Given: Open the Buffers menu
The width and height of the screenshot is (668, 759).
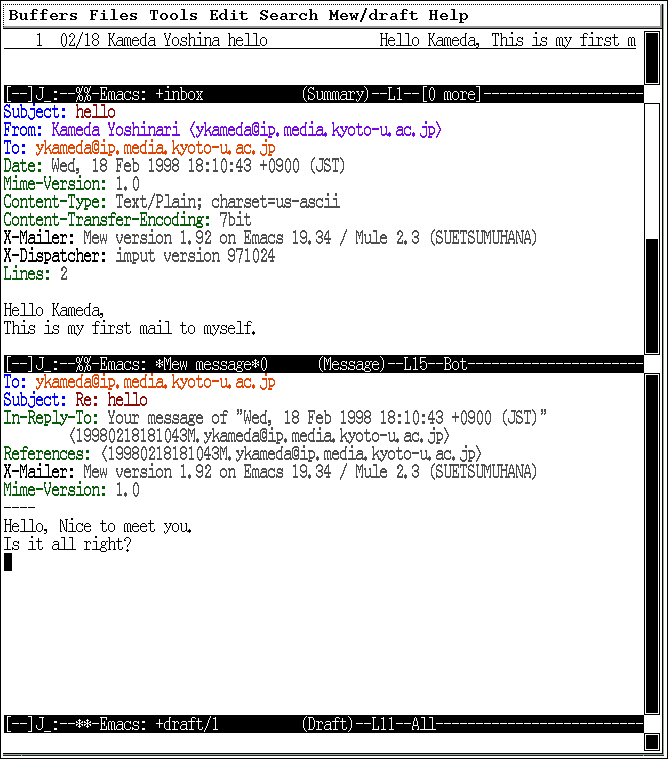Looking at the screenshot, I should click(43, 15).
